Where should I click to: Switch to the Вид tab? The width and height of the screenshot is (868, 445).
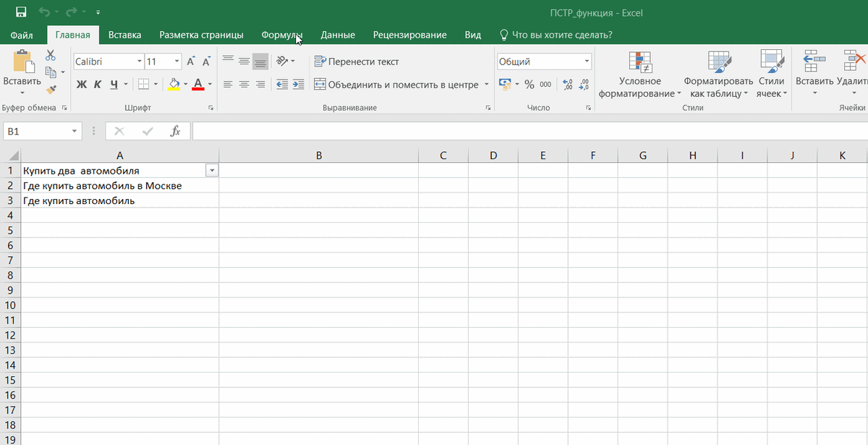click(x=472, y=35)
